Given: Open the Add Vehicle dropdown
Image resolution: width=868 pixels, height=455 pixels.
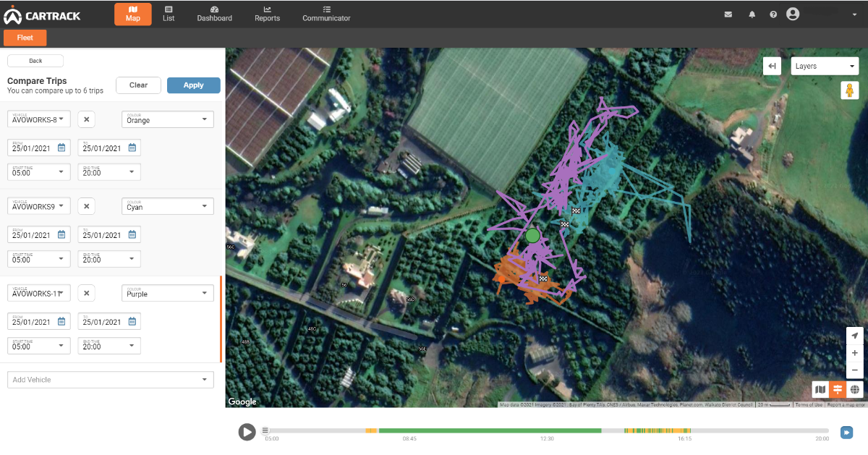Looking at the screenshot, I should (111, 380).
